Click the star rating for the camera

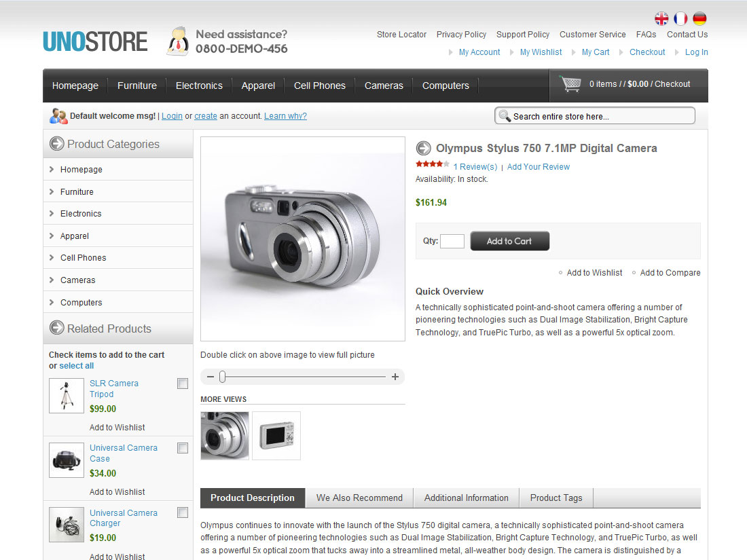pyautogui.click(x=432, y=164)
